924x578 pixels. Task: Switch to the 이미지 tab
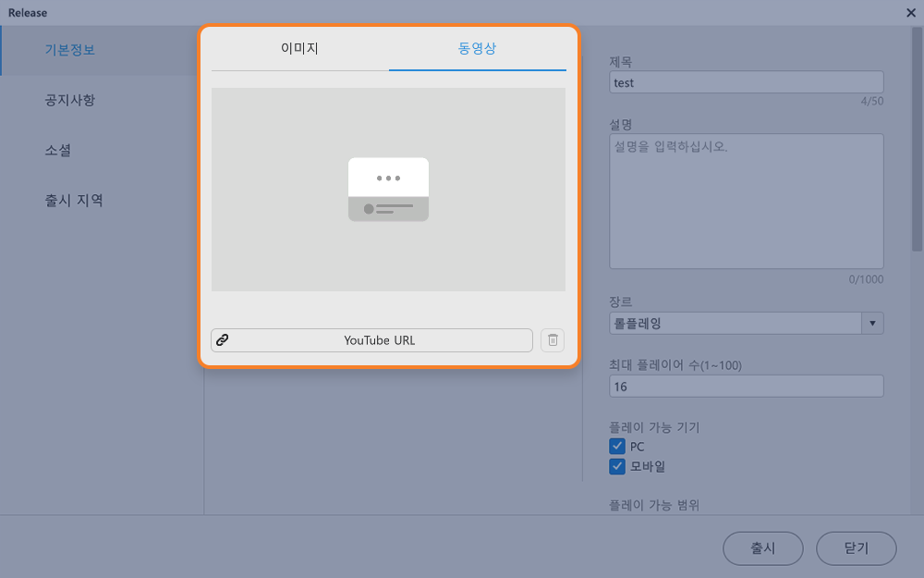point(300,48)
